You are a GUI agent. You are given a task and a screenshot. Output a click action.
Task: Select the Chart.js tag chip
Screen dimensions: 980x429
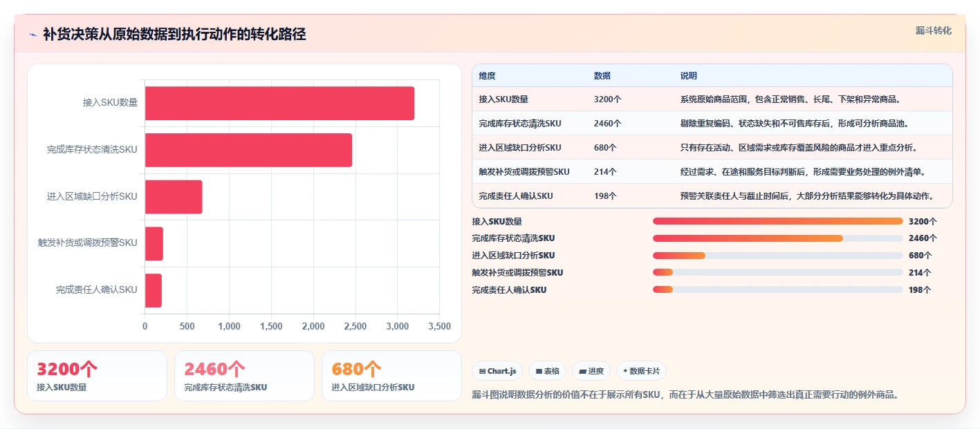click(x=498, y=371)
